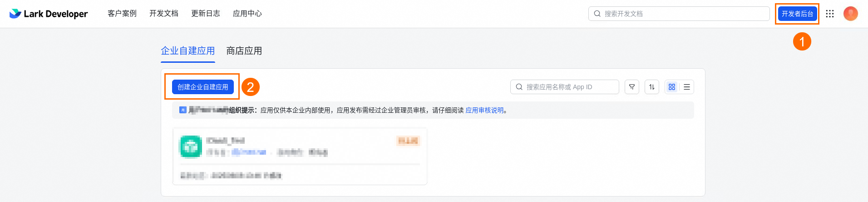This screenshot has width=868, height=202.
Task: Open the sort order icon
Action: [x=652, y=87]
